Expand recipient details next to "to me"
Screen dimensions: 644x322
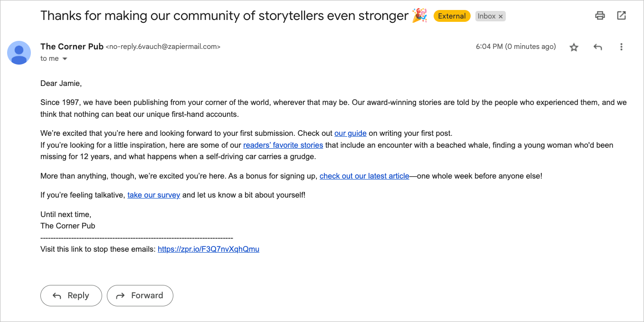tap(65, 59)
